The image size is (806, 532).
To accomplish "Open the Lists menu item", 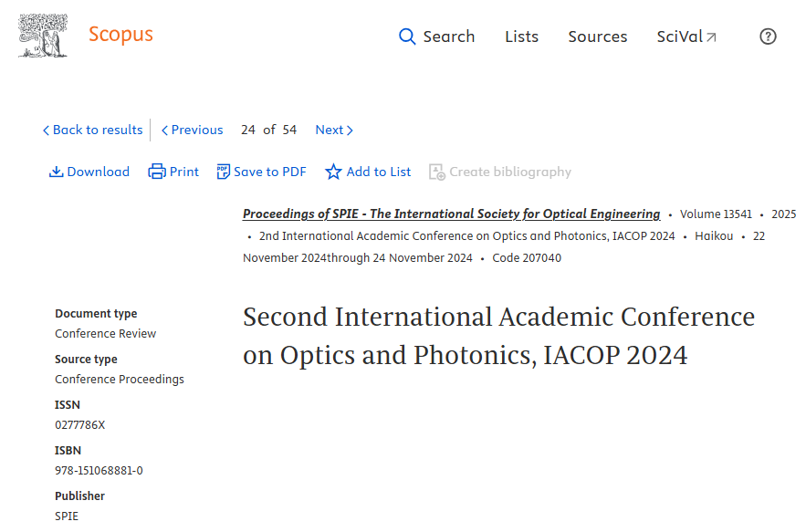I will (521, 37).
